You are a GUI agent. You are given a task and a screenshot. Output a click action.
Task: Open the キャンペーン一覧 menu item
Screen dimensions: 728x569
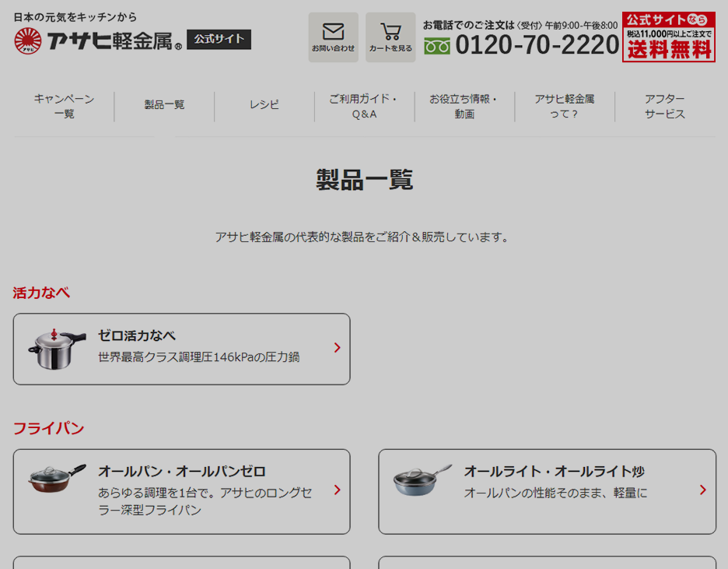(64, 107)
